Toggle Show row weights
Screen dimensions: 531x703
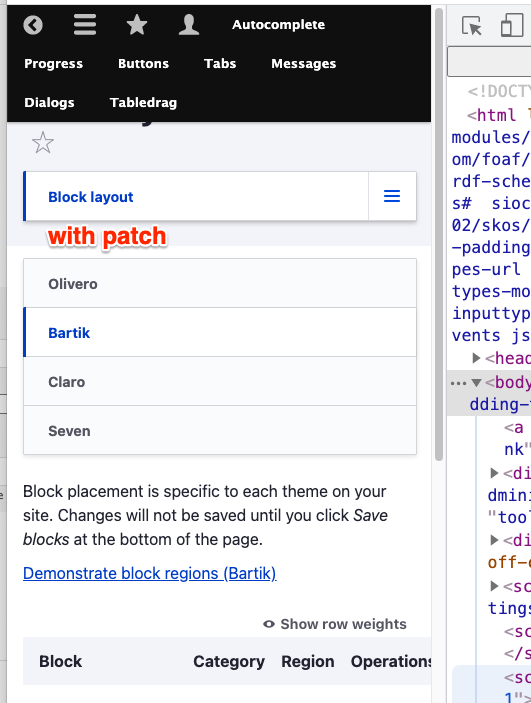335,624
